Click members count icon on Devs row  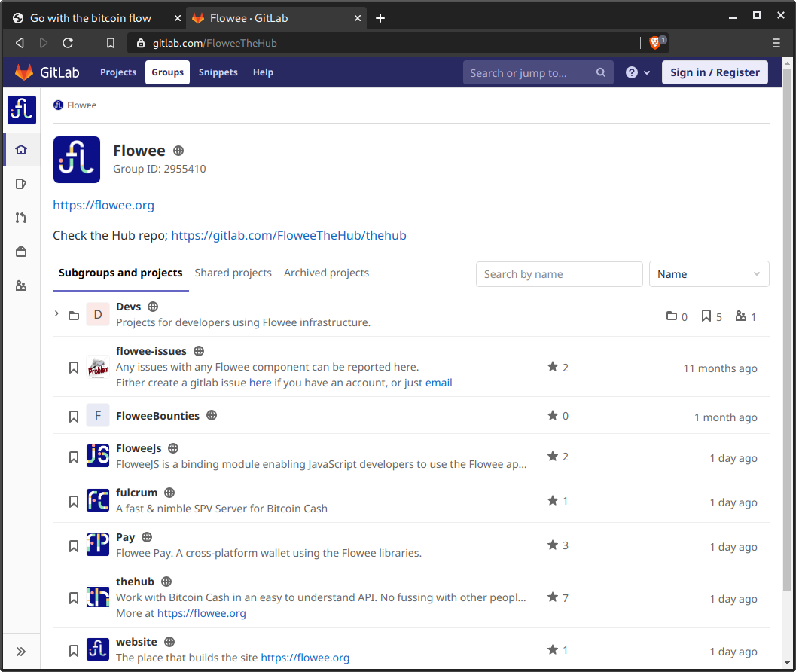(x=741, y=316)
